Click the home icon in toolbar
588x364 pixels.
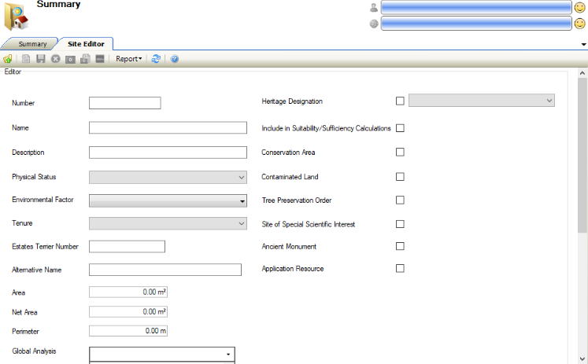7,59
